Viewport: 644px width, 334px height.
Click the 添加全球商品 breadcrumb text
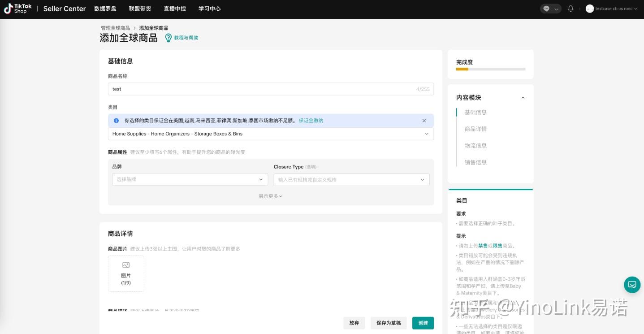click(x=154, y=28)
